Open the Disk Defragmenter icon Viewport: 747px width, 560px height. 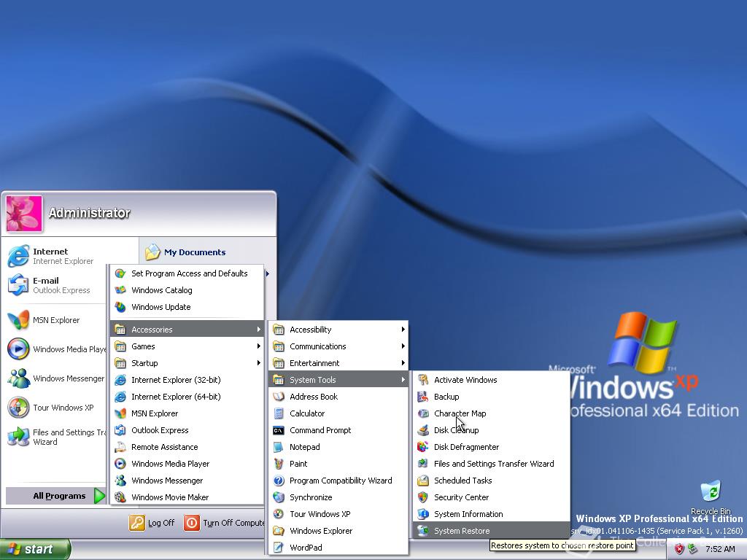[x=422, y=447]
